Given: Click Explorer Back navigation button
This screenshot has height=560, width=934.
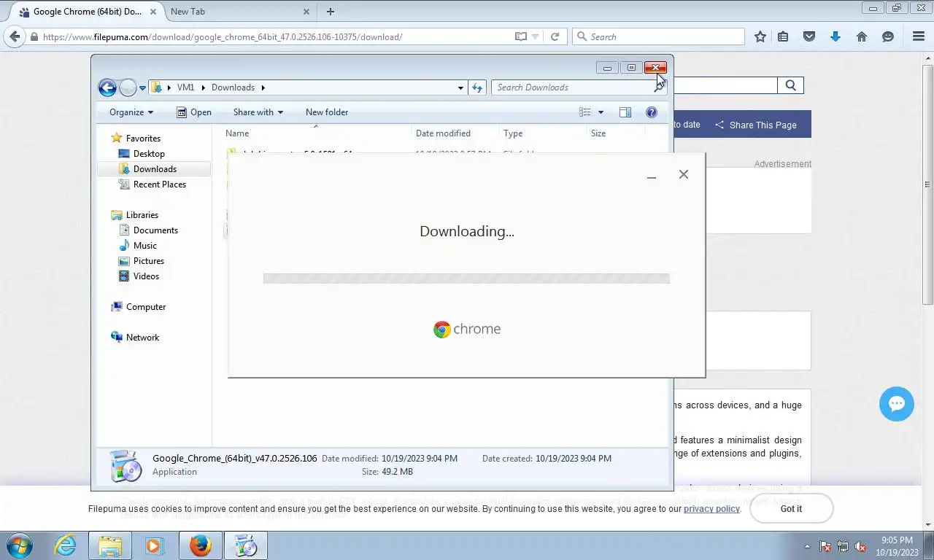Looking at the screenshot, I should (107, 87).
